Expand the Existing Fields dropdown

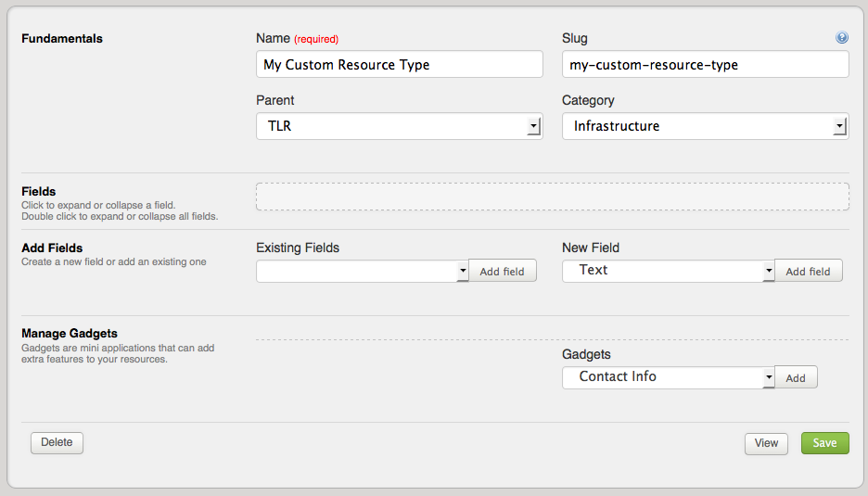click(x=363, y=271)
